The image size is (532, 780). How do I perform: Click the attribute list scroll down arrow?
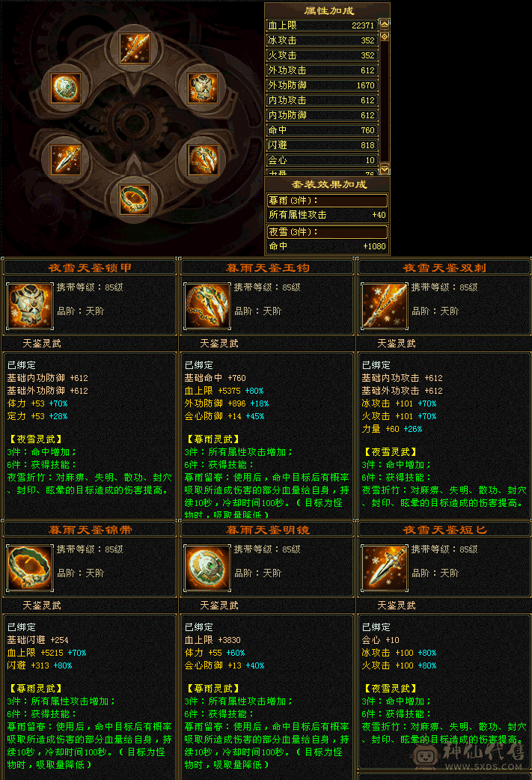385,169
